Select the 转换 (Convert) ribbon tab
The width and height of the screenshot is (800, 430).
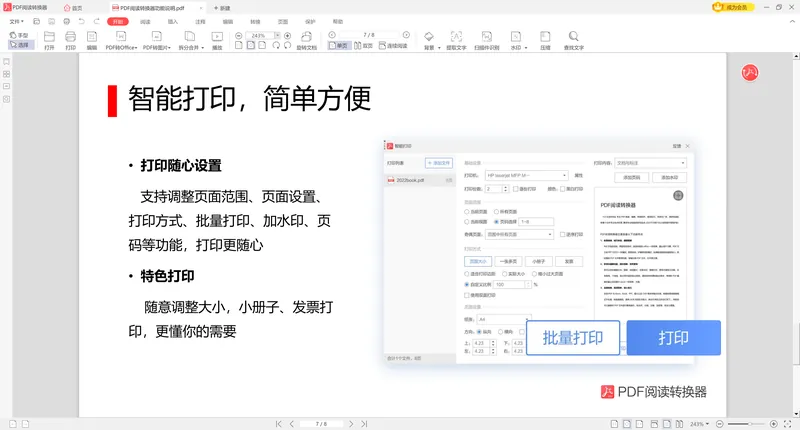[x=255, y=21]
